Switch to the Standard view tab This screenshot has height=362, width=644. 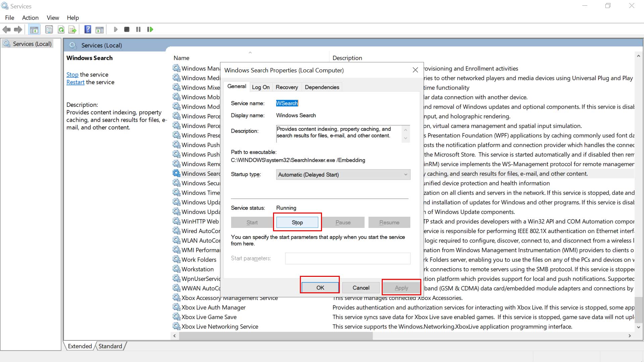point(110,346)
